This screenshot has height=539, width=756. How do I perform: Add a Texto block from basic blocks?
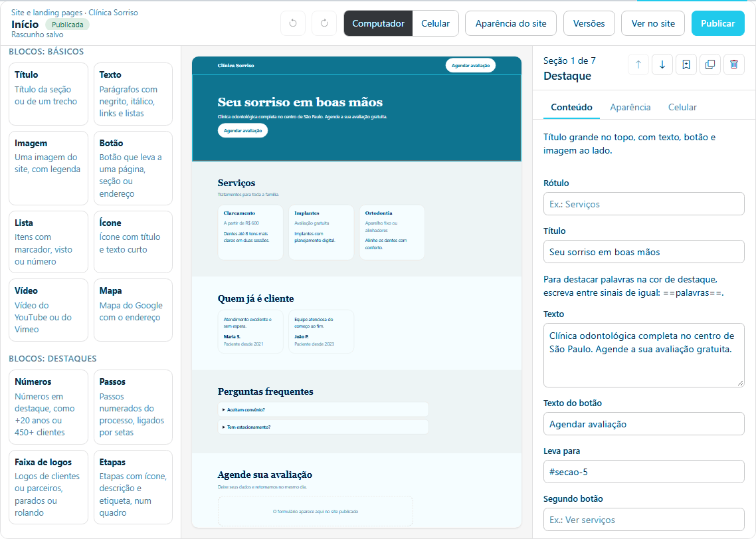(133, 94)
